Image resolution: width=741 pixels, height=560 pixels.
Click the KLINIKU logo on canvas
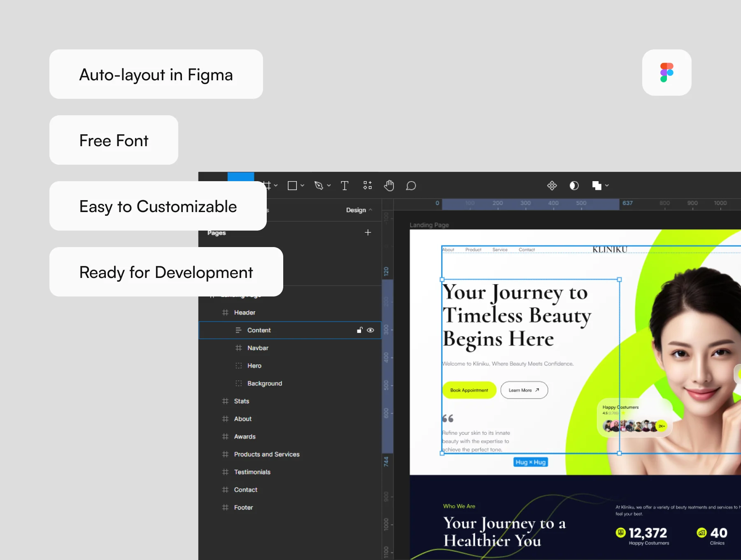(610, 250)
